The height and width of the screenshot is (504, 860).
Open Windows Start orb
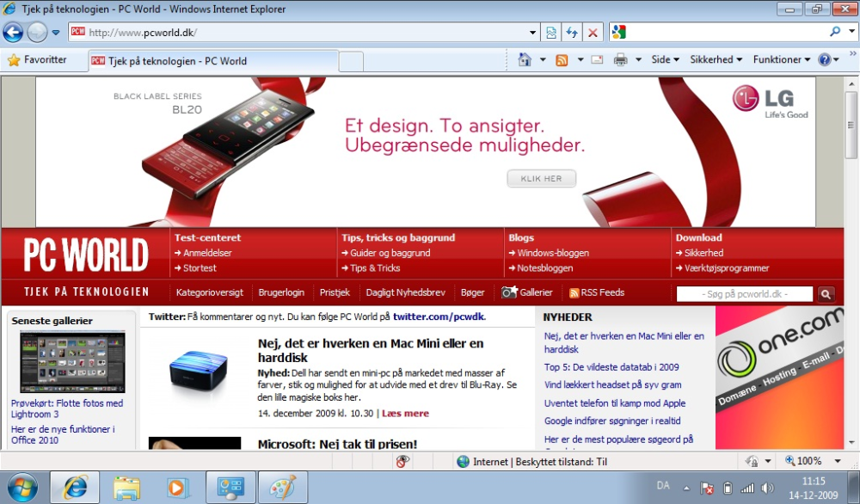(x=22, y=487)
